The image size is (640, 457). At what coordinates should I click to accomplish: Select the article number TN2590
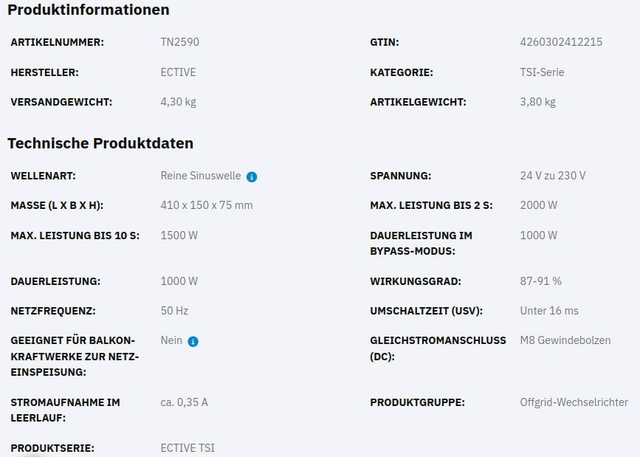(179, 42)
